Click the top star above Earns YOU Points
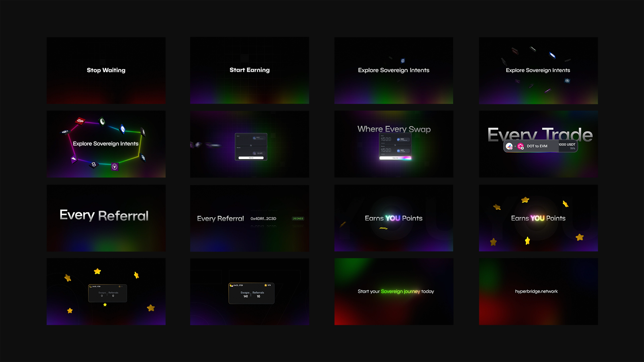644x362 pixels. click(x=525, y=200)
